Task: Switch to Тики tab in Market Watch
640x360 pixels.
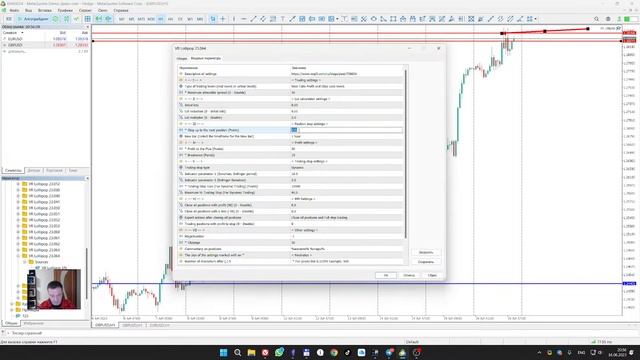Action: click(x=73, y=170)
